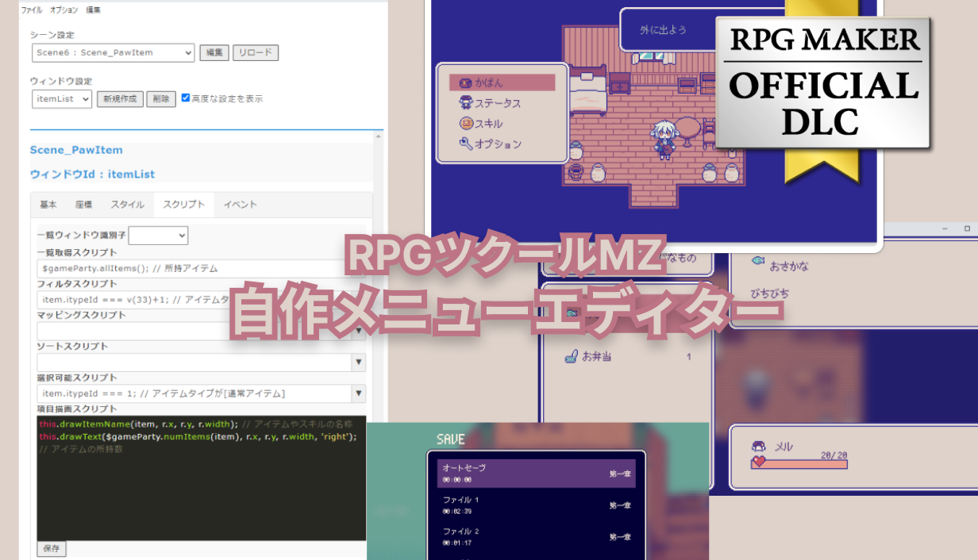Switch to the スタイル tab
This screenshot has height=560, width=978.
(127, 205)
